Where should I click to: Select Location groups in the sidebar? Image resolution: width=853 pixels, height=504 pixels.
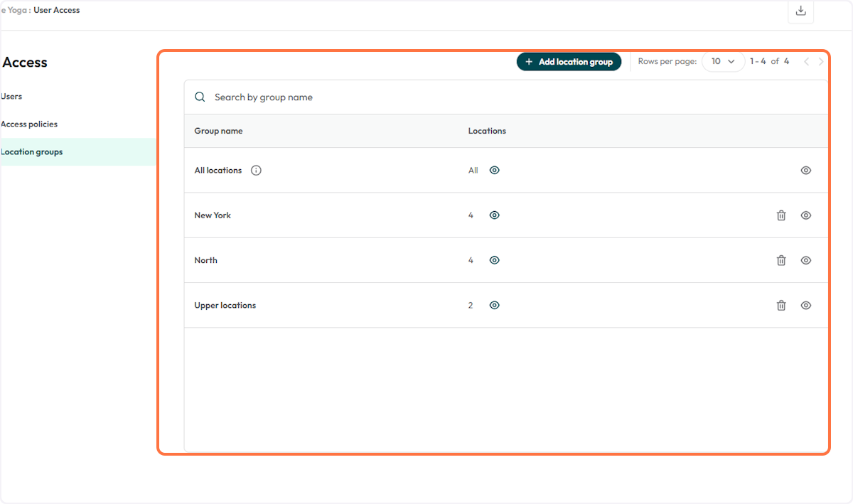(x=32, y=151)
